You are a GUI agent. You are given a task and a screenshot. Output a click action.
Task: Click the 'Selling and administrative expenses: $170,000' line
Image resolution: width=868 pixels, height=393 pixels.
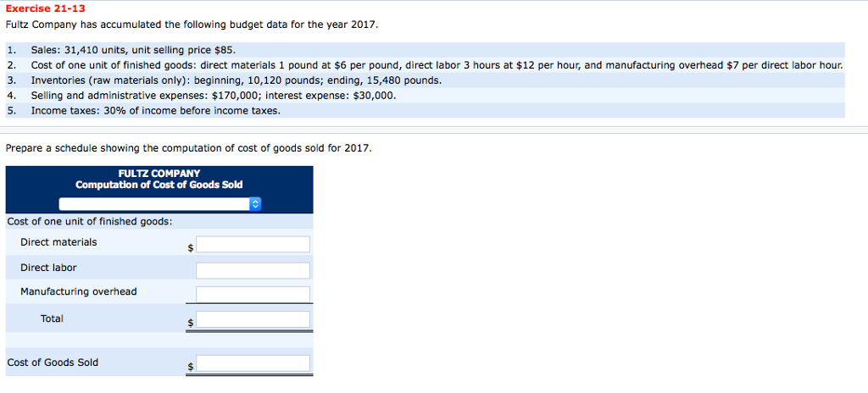click(214, 95)
